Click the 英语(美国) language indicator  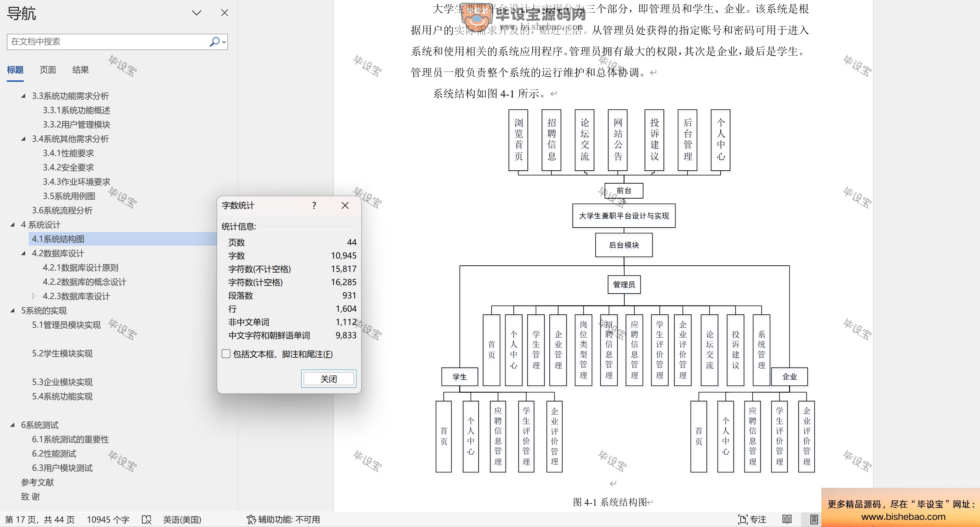click(x=182, y=520)
